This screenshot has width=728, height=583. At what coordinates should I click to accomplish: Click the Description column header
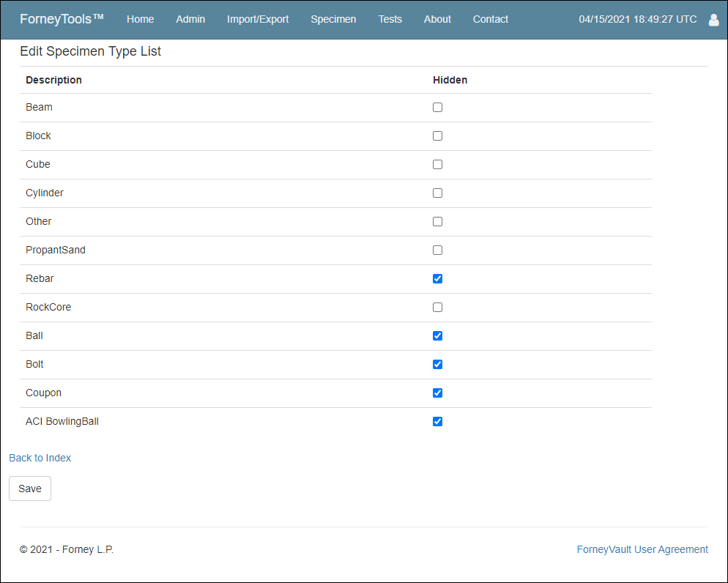click(x=54, y=80)
